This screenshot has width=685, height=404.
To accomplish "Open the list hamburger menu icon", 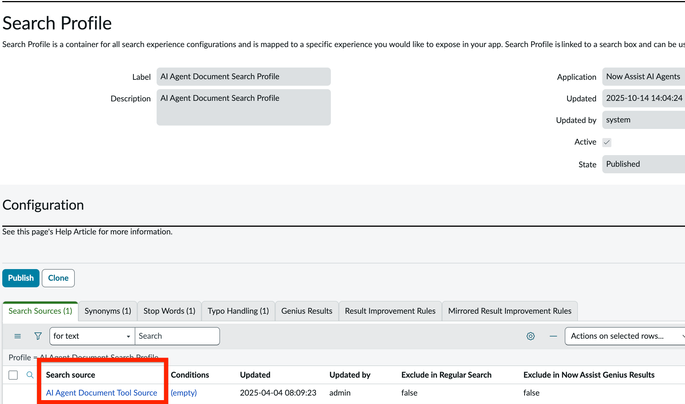I will (x=17, y=337).
